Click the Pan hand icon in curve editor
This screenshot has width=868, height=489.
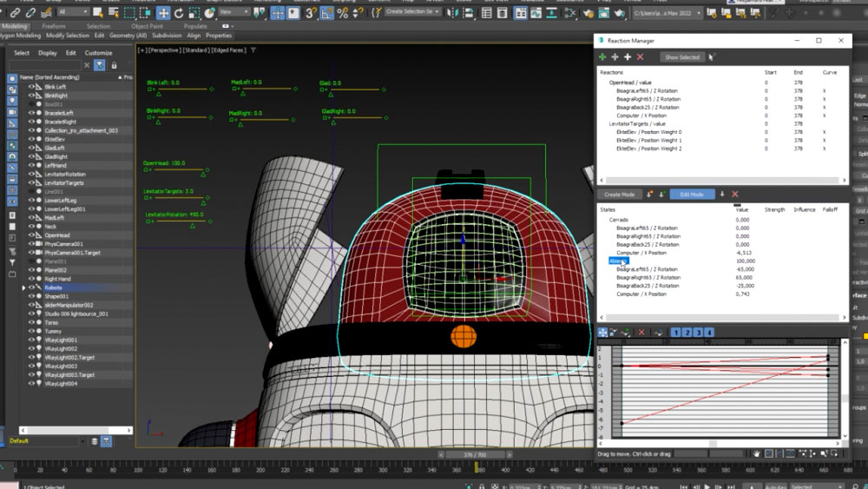point(757,453)
